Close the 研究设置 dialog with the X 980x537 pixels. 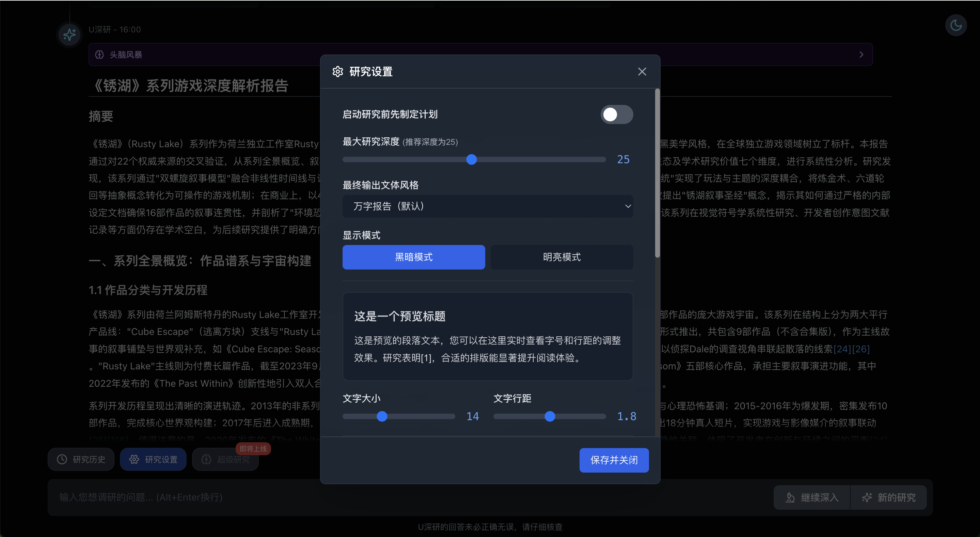642,72
